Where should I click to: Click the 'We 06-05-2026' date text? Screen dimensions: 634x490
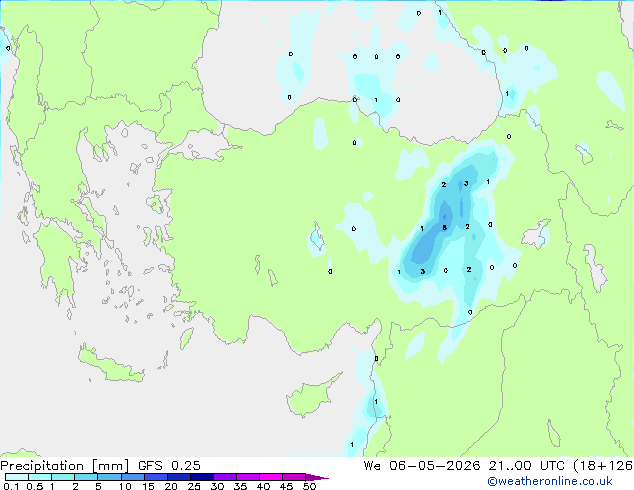point(422,466)
